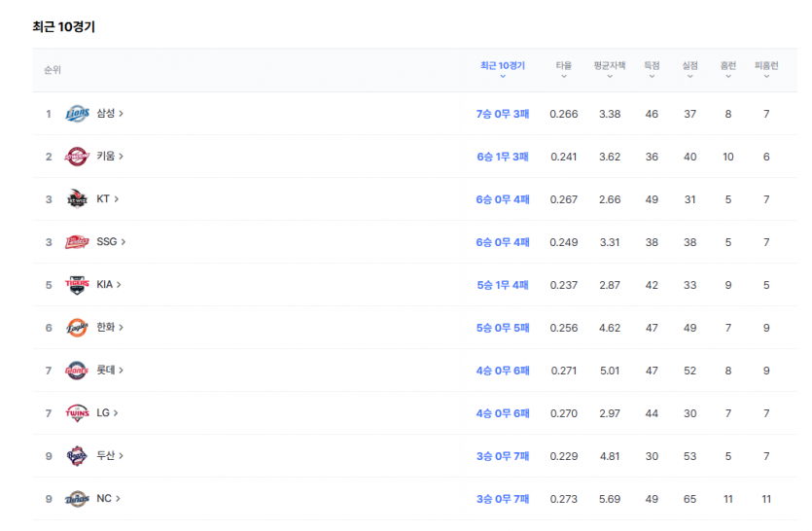Click the Doosan Bears team logo

coord(77,456)
